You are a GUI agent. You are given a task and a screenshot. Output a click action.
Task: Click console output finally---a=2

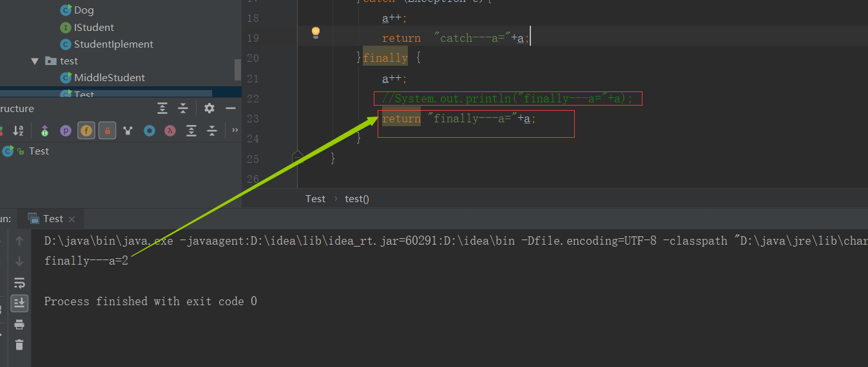[x=86, y=261]
